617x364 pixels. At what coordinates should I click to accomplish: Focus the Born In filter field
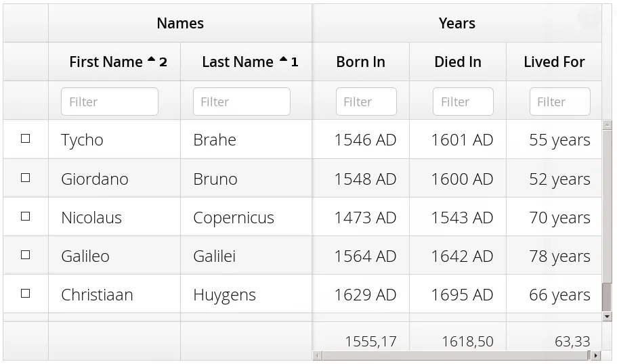click(366, 101)
